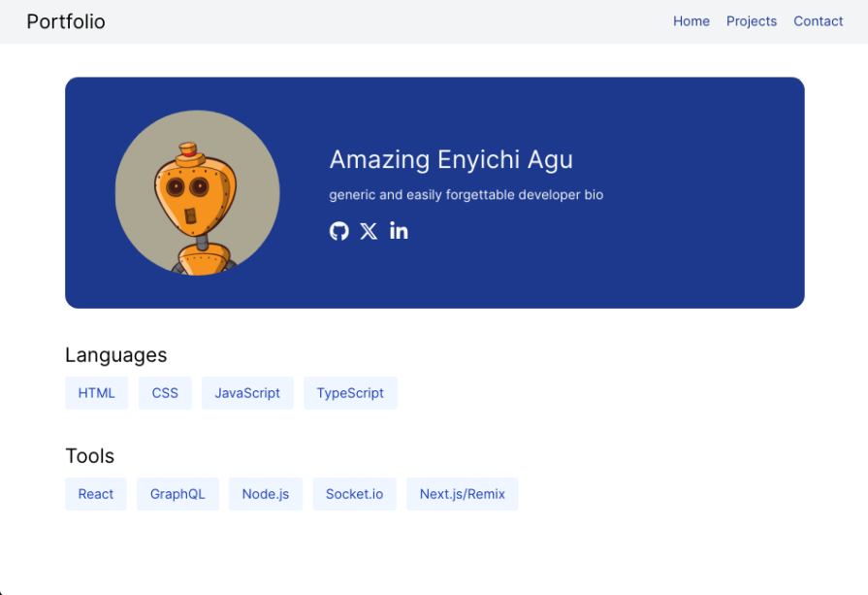Click the Languages section heading
This screenshot has height=595, width=868.
point(115,355)
